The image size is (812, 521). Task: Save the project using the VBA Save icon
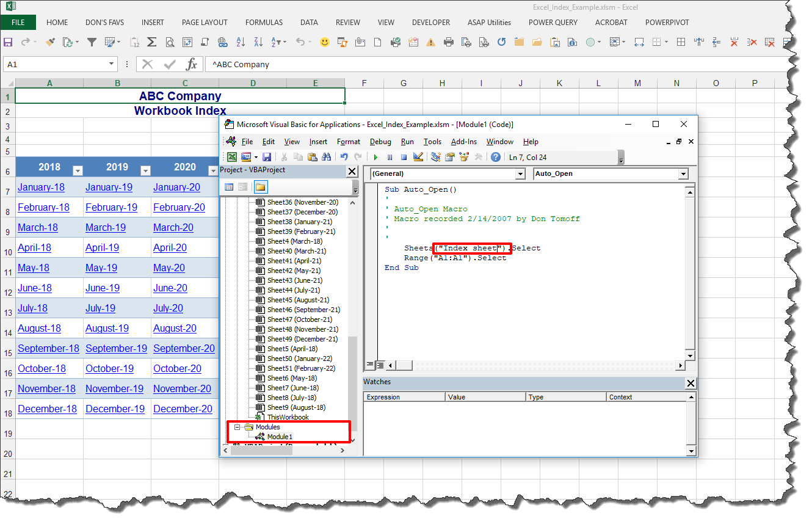(x=267, y=157)
